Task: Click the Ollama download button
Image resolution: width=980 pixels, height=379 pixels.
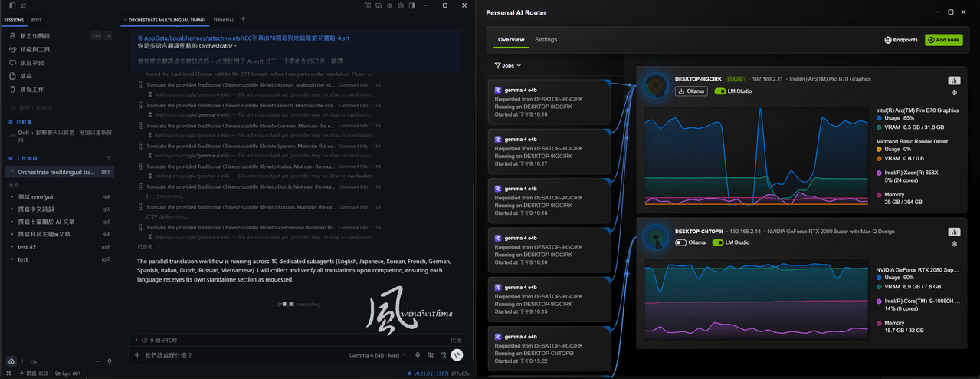Action: [x=692, y=91]
